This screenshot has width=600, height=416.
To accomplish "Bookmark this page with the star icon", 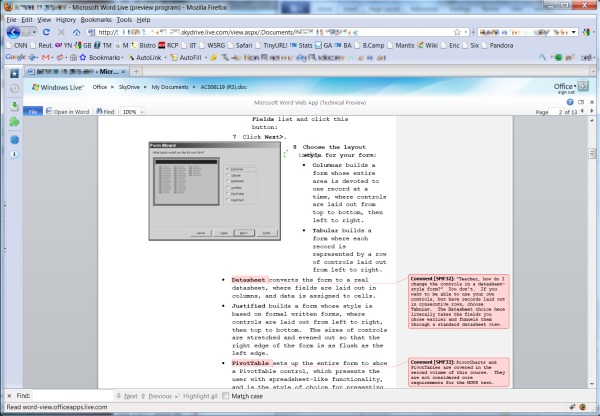I will pyautogui.click(x=457, y=32).
